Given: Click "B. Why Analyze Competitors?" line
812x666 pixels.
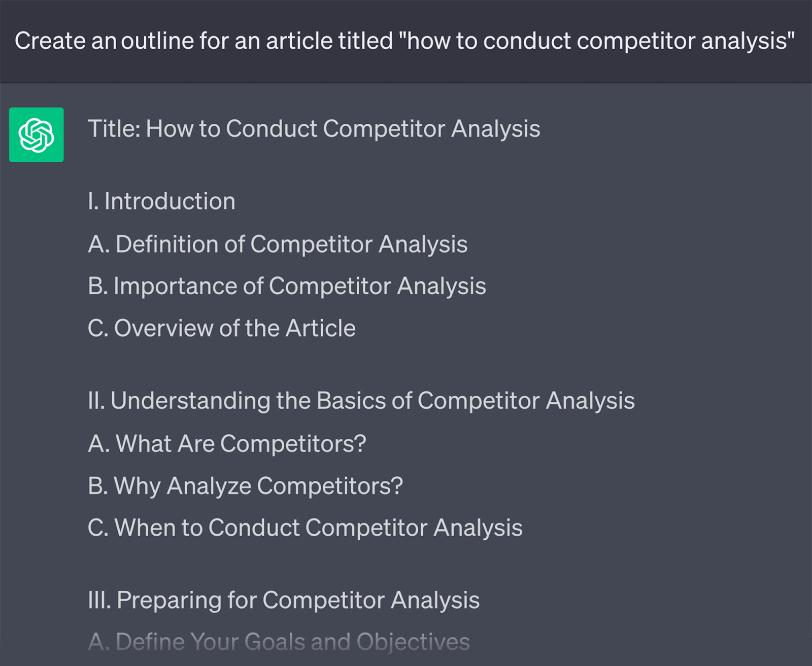Looking at the screenshot, I should point(245,486).
